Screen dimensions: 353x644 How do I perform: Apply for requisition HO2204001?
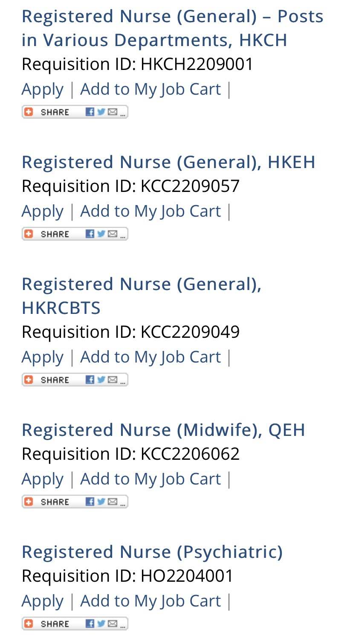pos(42,601)
